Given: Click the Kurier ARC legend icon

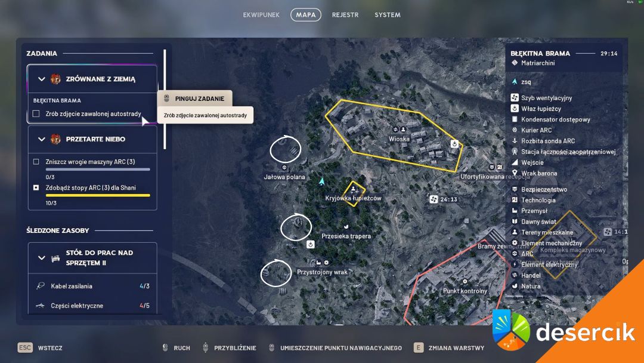Looking at the screenshot, I should [515, 130].
